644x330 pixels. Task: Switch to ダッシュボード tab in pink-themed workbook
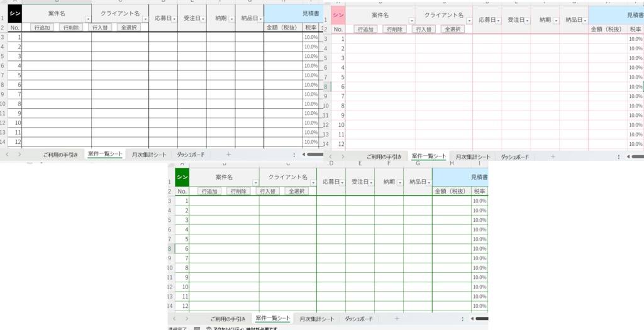[514, 157]
